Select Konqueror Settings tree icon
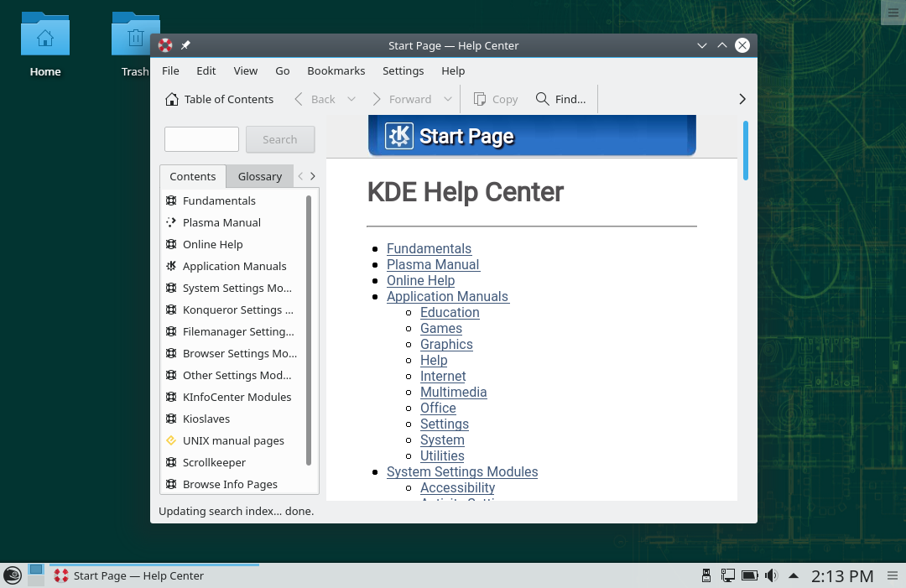Screen dimensions: 906x588 pyautogui.click(x=171, y=310)
